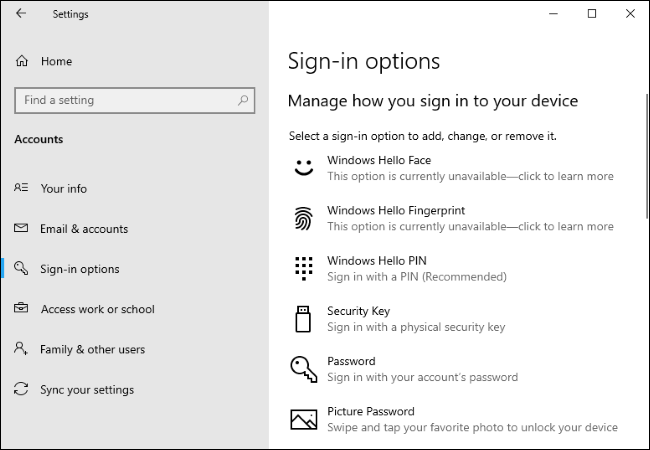The image size is (650, 450).
Task: Click the back arrow icon in Settings
Action: pos(21,14)
